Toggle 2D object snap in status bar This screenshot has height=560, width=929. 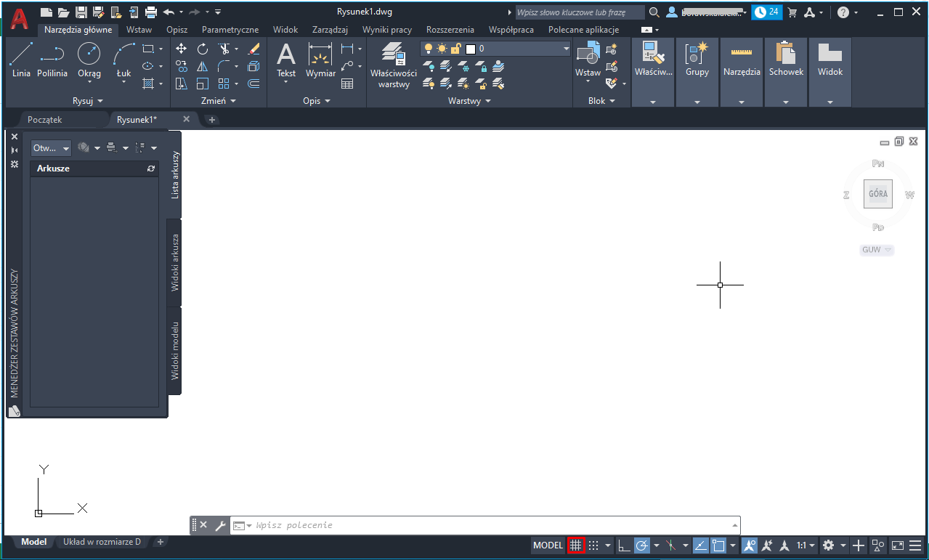[719, 545]
